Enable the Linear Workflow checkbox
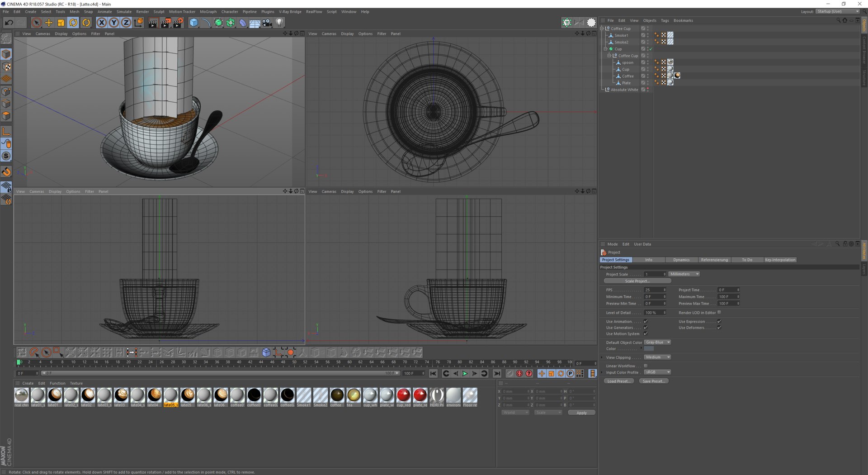This screenshot has height=475, width=868. [x=646, y=366]
